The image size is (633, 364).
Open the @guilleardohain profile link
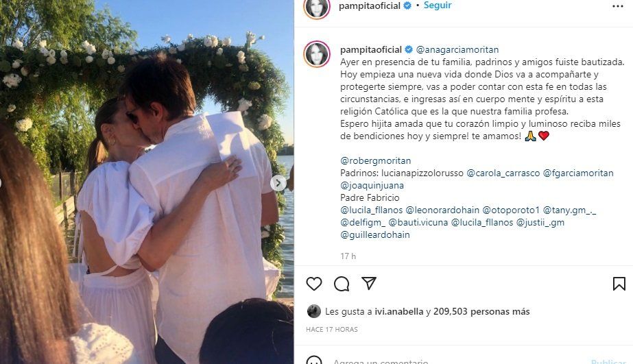pos(375,235)
